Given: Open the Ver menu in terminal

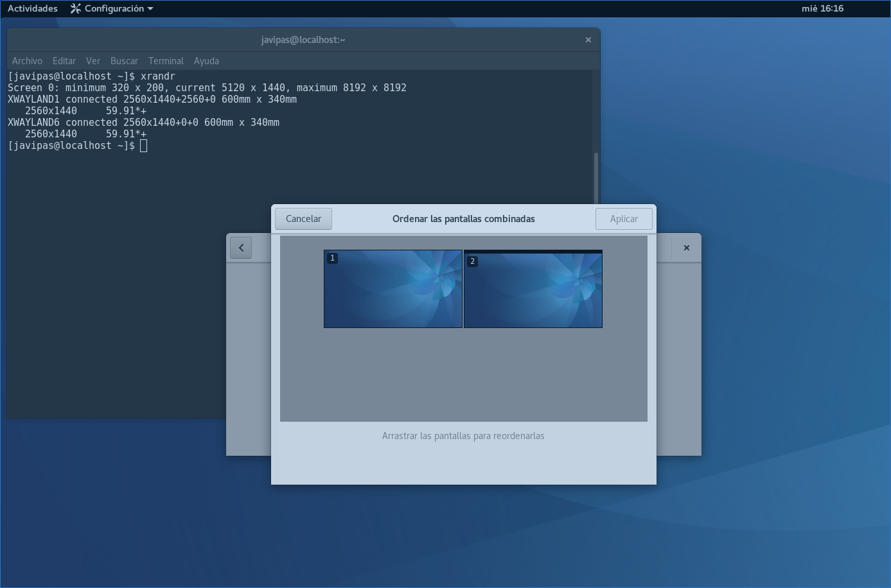Looking at the screenshot, I should click(93, 61).
